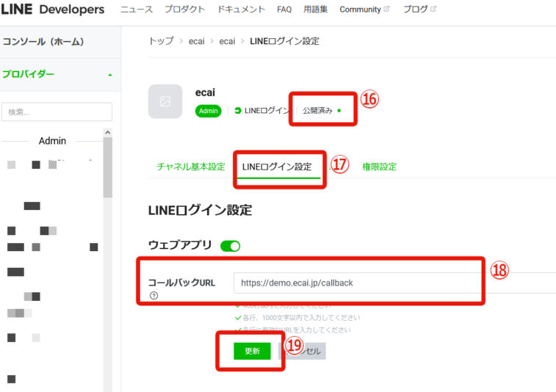Click Community external-link icon
The width and height of the screenshot is (556, 392).
click(x=386, y=9)
